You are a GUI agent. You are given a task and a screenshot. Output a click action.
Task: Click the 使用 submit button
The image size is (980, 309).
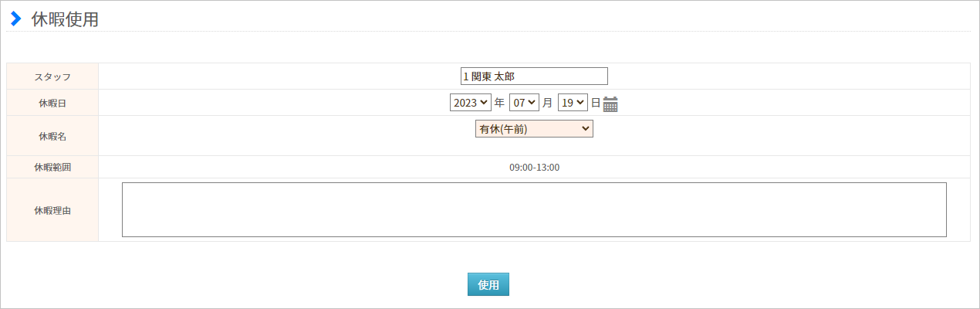pyautogui.click(x=488, y=284)
